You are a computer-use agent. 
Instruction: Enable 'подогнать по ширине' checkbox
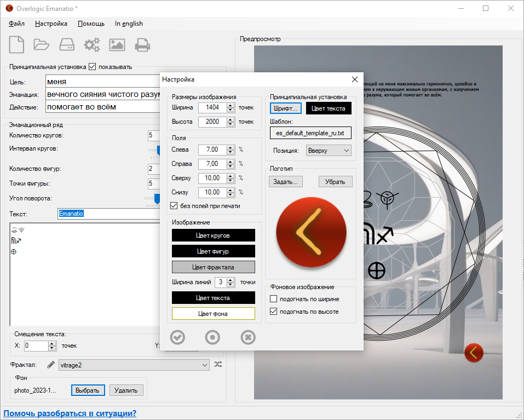pos(274,299)
